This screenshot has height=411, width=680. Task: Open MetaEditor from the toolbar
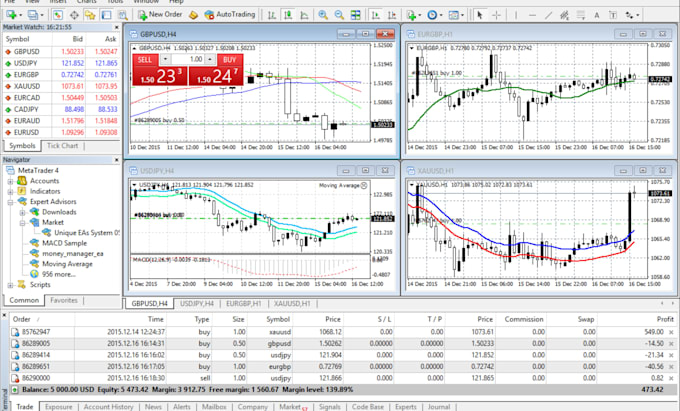[x=193, y=15]
